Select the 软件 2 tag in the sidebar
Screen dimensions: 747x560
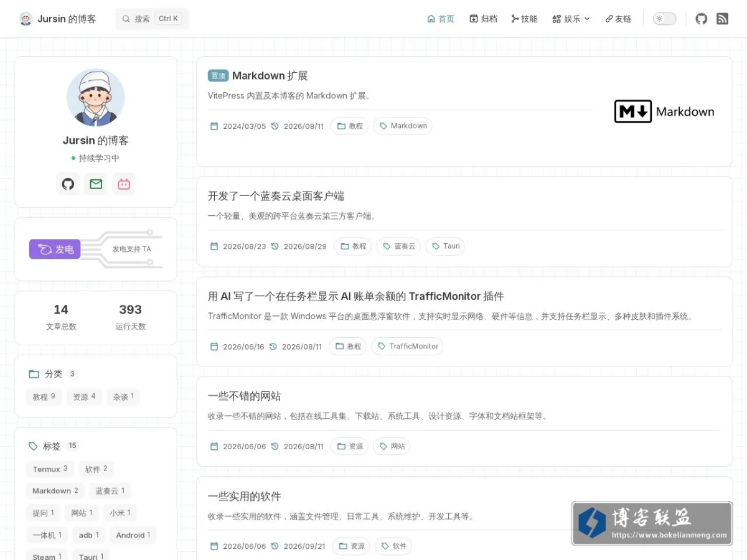pyautogui.click(x=96, y=469)
